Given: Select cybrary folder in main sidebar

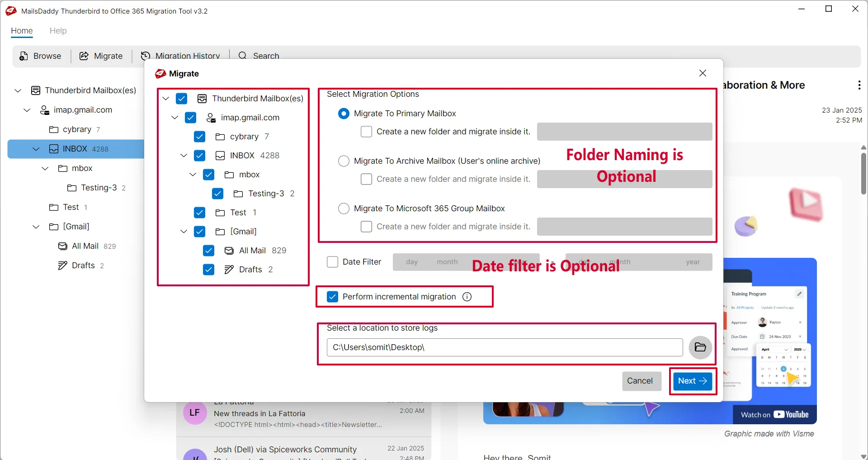Looking at the screenshot, I should 75,129.
